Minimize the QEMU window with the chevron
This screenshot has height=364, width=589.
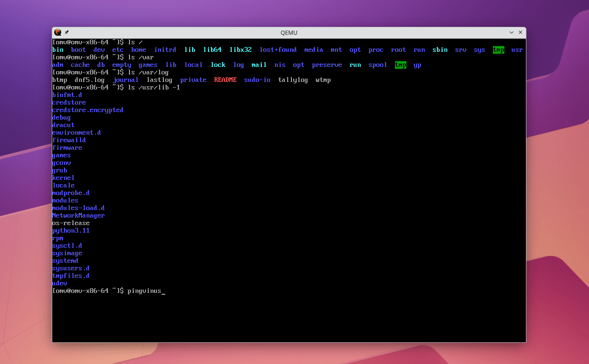(512, 32)
